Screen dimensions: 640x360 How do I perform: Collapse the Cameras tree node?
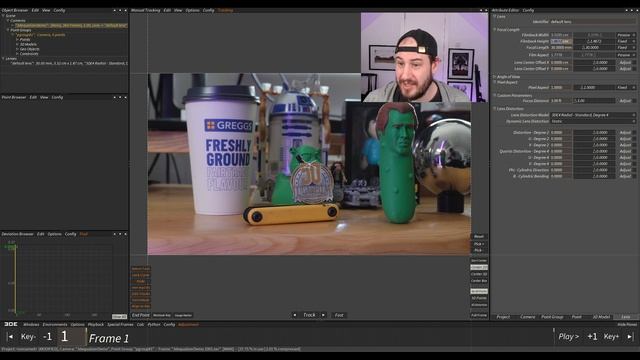coord(8,20)
